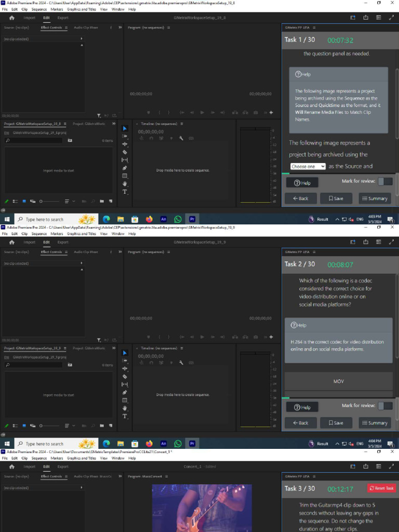The height and width of the screenshot is (532, 399).
Task: Click the project search field in the Task 2 window
Action: 34,365
